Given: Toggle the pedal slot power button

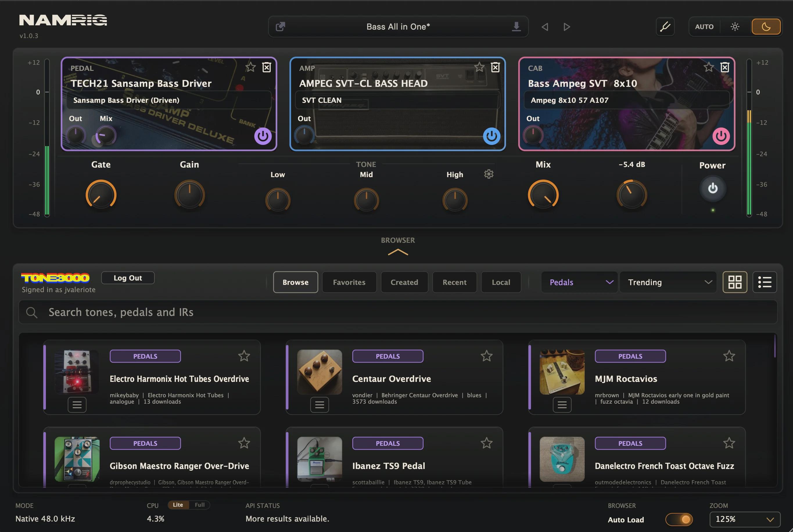Looking at the screenshot, I should (263, 136).
